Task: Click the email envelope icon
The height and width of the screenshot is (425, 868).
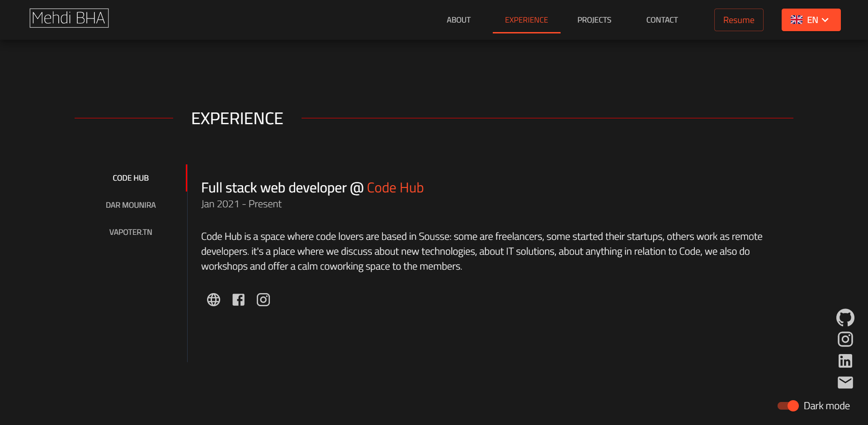Action: [x=845, y=383]
